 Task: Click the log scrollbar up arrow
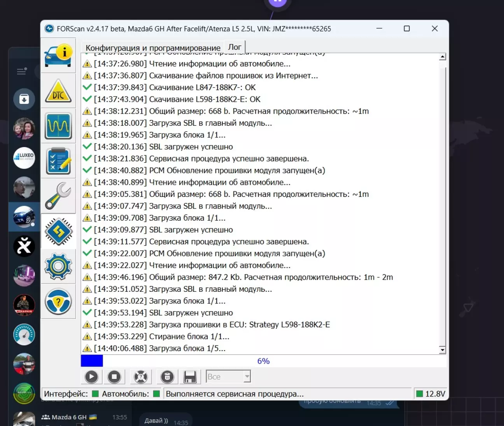pyautogui.click(x=442, y=57)
